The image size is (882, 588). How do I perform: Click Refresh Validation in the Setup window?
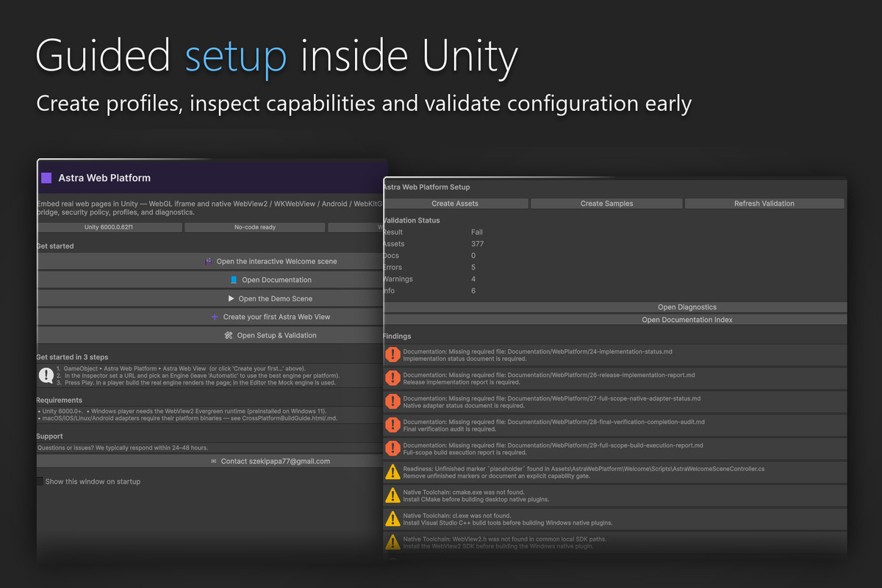(x=764, y=204)
